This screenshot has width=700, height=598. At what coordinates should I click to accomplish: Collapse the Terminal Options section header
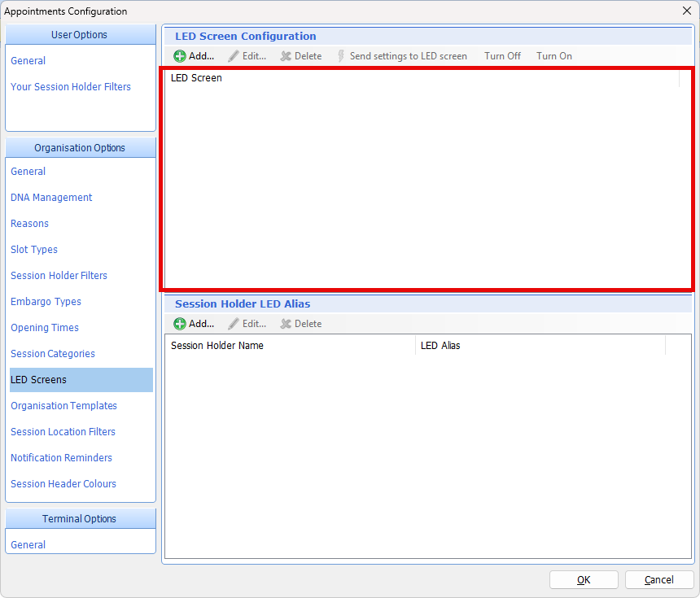coord(80,519)
